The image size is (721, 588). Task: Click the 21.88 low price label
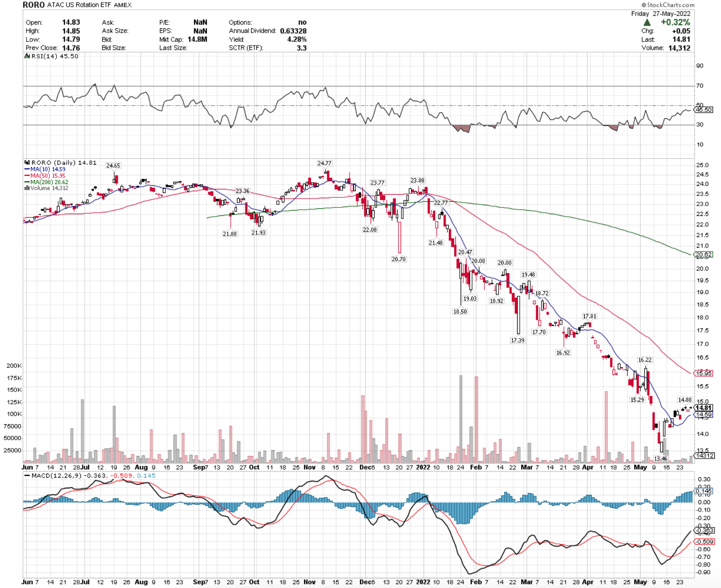[x=229, y=234]
